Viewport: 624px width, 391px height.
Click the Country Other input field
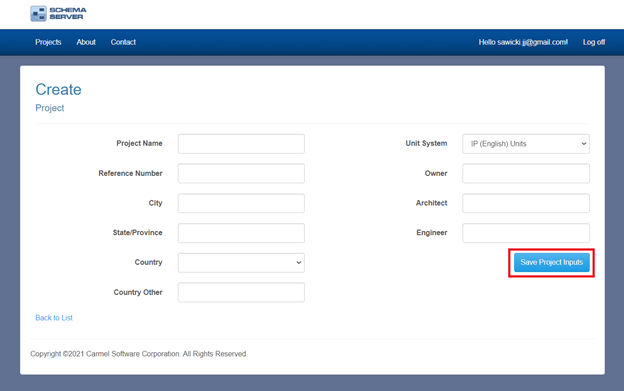[241, 292]
